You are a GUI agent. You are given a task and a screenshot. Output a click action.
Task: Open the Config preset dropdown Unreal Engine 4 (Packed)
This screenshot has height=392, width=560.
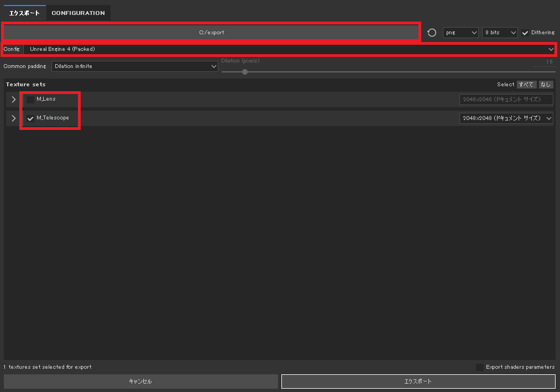[x=289, y=49]
